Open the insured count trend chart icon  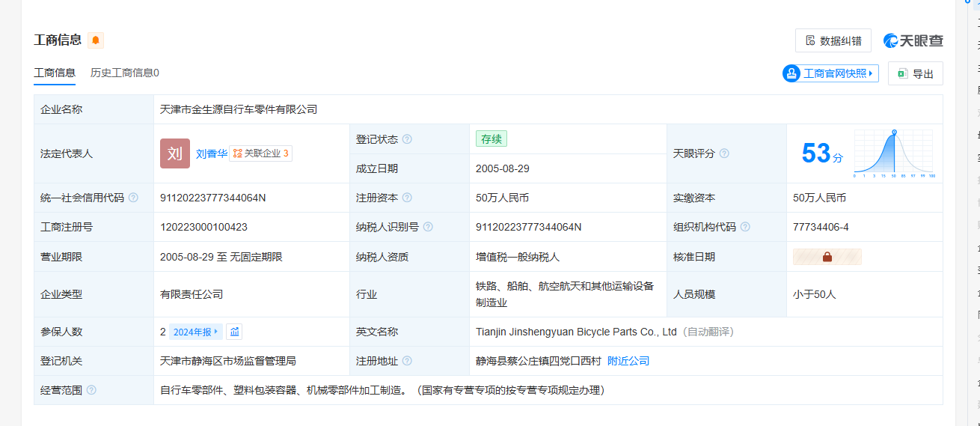tap(234, 332)
